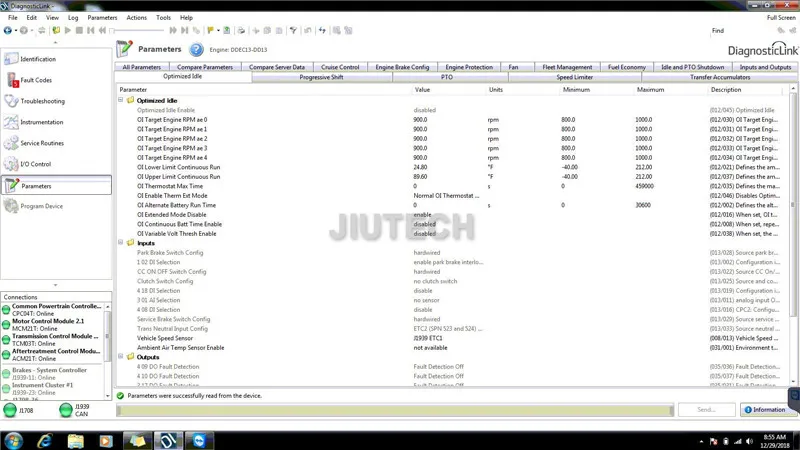Click the connect/open log icon in toolbar
The width and height of the screenshot is (800, 450).
click(56, 31)
